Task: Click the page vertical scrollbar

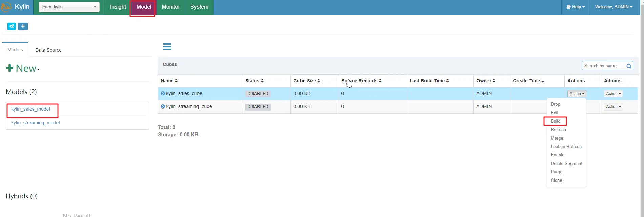Action: click(642, 108)
